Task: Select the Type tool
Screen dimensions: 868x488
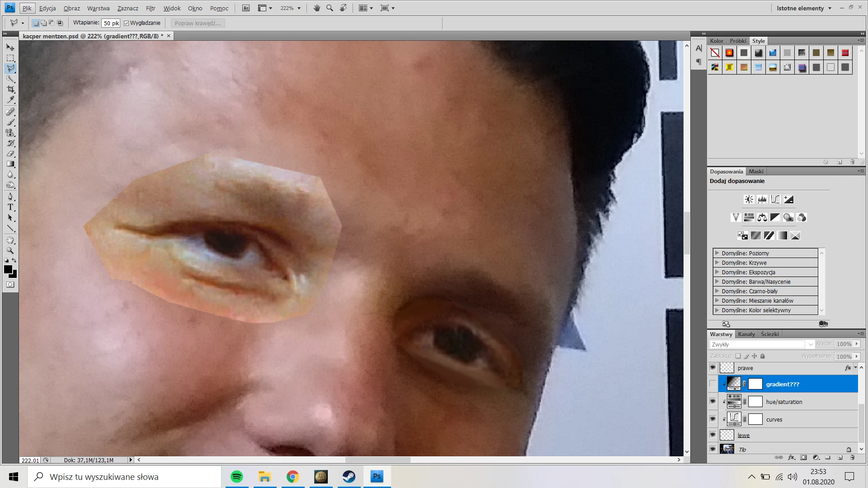Action: click(x=10, y=207)
